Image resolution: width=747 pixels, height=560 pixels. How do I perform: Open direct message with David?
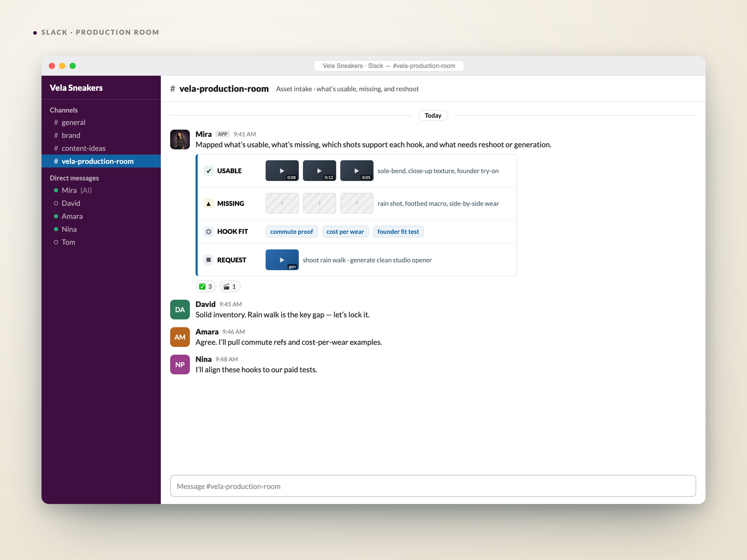(101, 203)
